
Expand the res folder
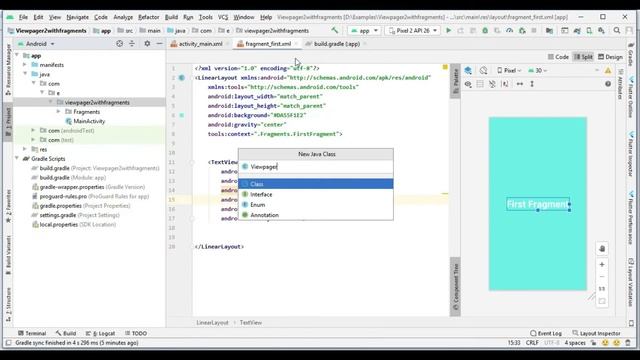[25, 149]
